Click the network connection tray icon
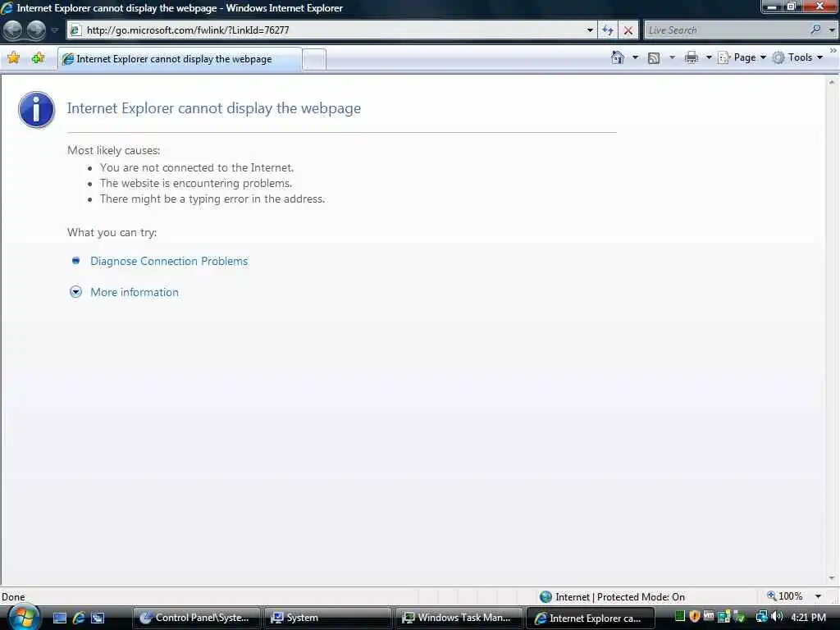The width and height of the screenshot is (840, 630). pyautogui.click(x=760, y=617)
